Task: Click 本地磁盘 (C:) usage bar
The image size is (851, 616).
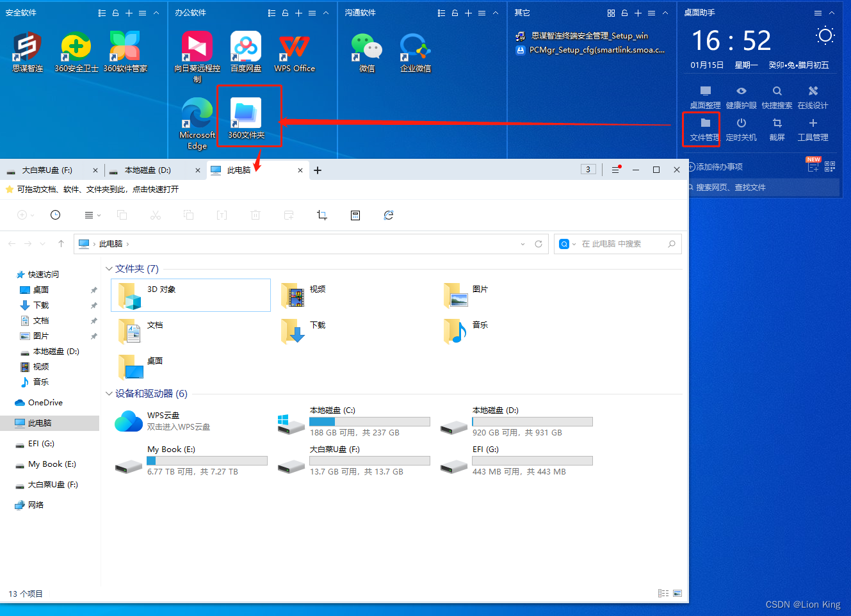Action: pyautogui.click(x=369, y=422)
